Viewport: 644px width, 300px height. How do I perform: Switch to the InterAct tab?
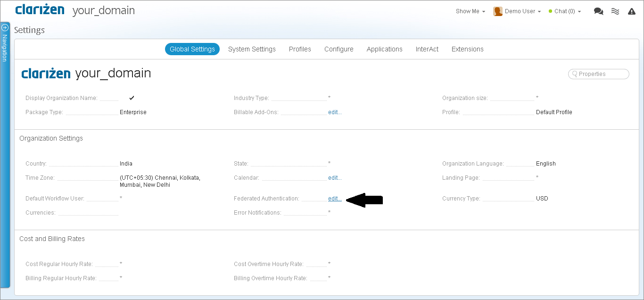tap(427, 49)
